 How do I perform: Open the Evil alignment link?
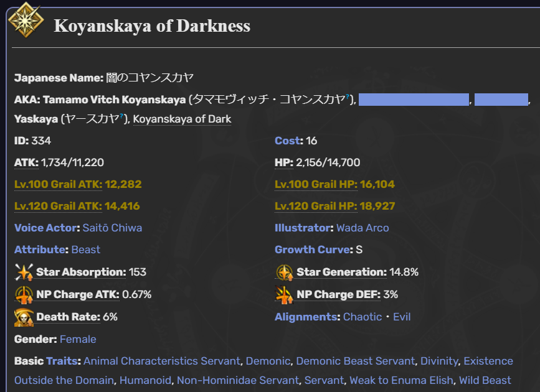point(402,317)
